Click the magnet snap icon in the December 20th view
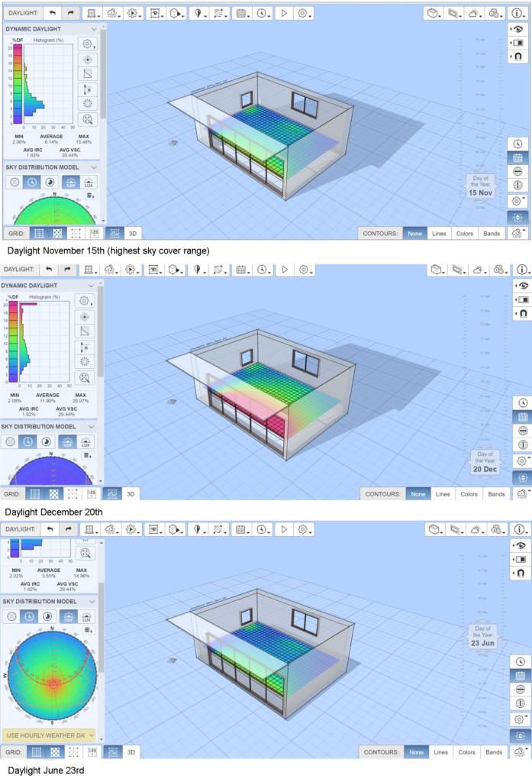Image resolution: width=532 pixels, height=782 pixels. click(x=519, y=313)
